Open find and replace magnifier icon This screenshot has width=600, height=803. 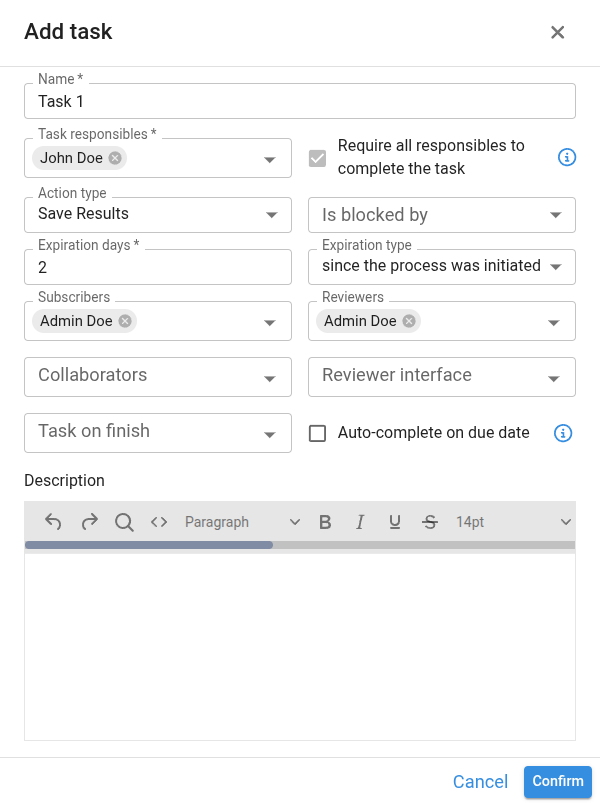pyautogui.click(x=124, y=522)
